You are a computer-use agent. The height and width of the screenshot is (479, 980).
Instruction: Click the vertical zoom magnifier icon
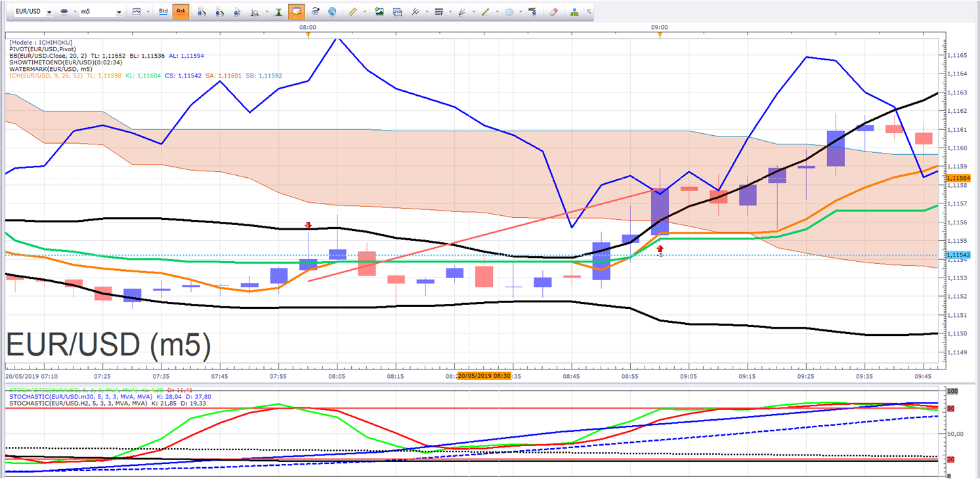tap(254, 12)
